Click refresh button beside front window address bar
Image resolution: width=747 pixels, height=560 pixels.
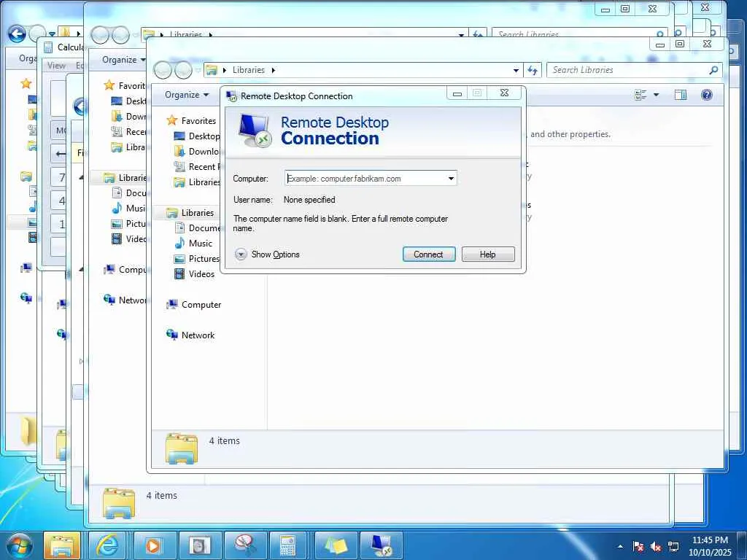pos(532,71)
